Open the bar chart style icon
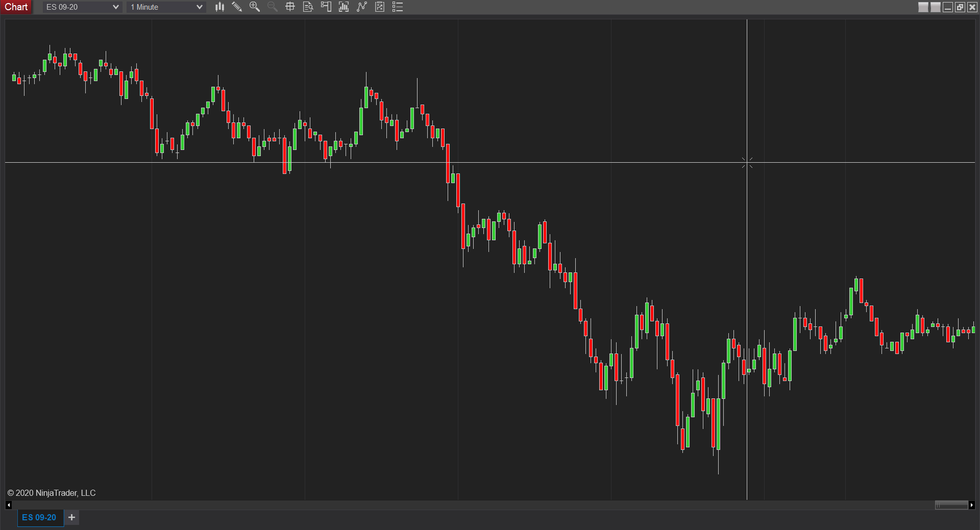This screenshot has width=980, height=530. [220, 7]
